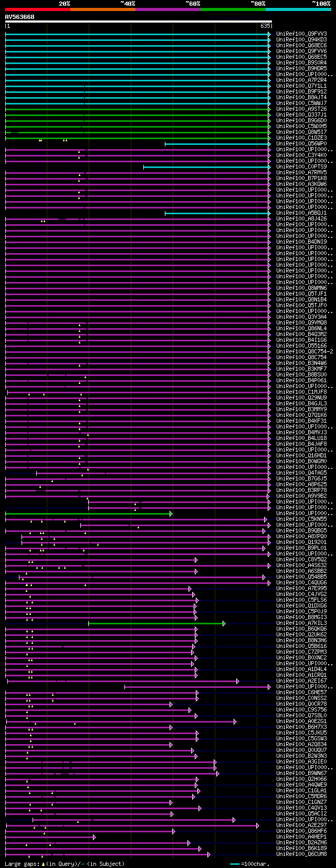Select the UniRef100_Q68EC6 label
The width and height of the screenshot is (336, 868).
[x=301, y=45]
